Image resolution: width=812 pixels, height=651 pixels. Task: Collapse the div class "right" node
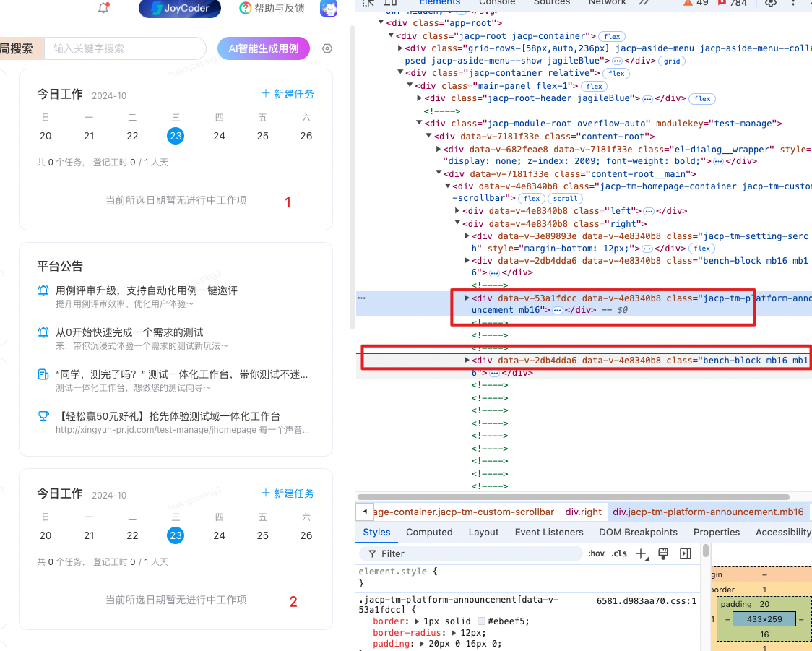tap(457, 224)
